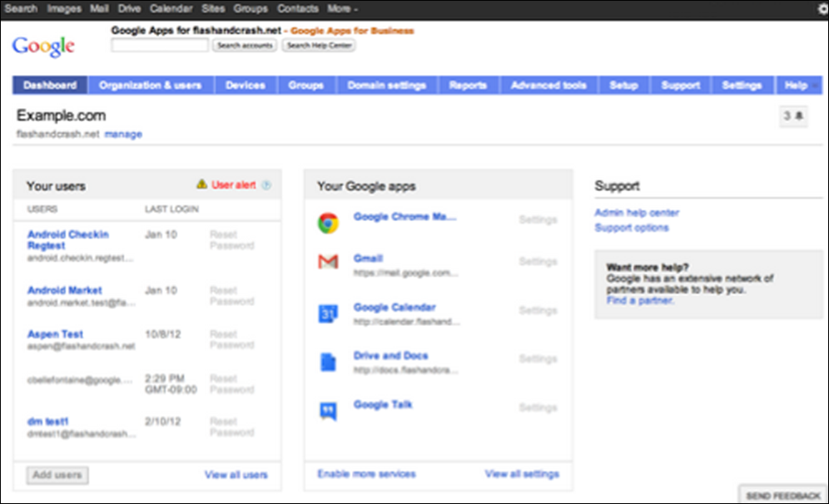Viewport: 829px width, 504px height.
Task: Click the Drive and Docs icon
Action: click(328, 362)
